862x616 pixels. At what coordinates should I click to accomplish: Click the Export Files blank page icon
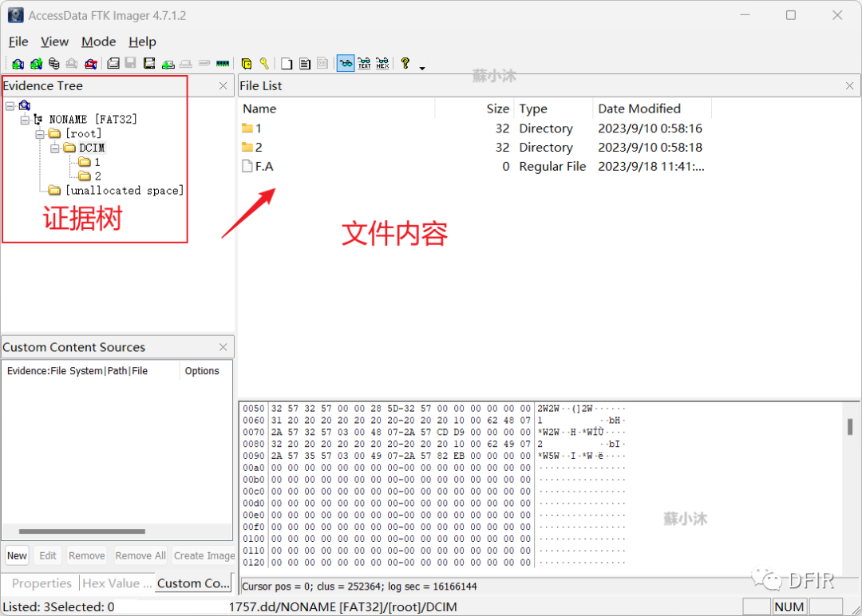pos(287,64)
